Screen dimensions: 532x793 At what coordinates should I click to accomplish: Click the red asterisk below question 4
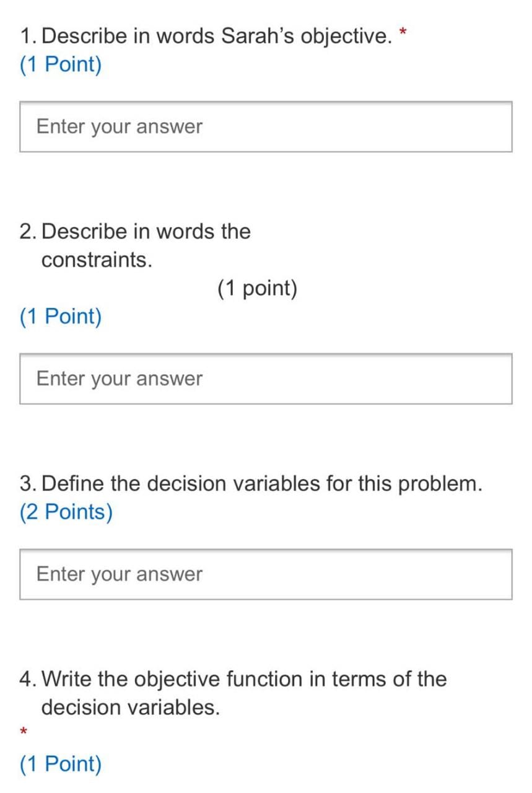click(24, 732)
